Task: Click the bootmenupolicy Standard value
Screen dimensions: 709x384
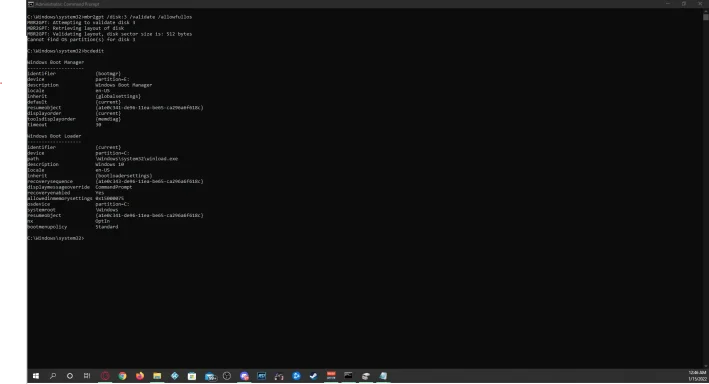Action: point(107,227)
